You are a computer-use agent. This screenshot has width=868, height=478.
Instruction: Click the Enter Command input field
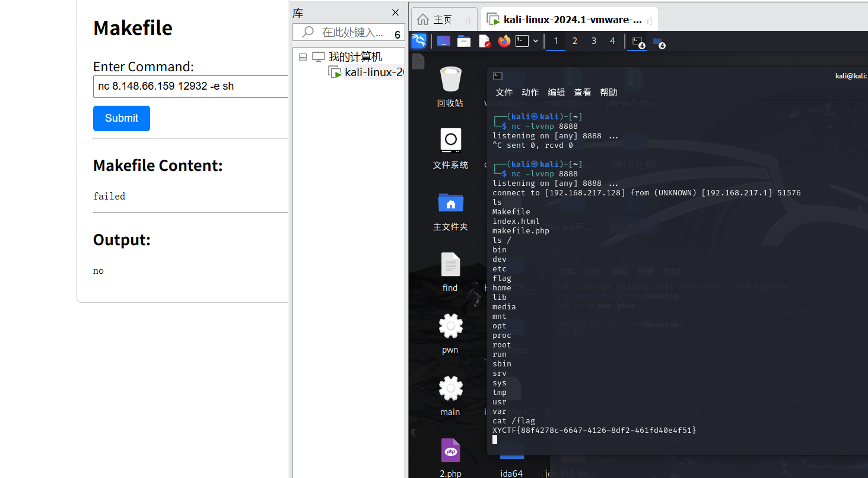pos(190,86)
